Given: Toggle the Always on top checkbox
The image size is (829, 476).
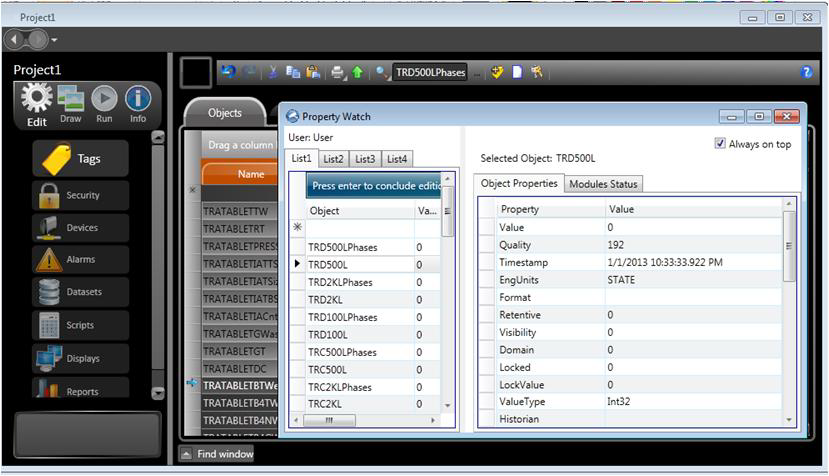Looking at the screenshot, I should (x=720, y=144).
